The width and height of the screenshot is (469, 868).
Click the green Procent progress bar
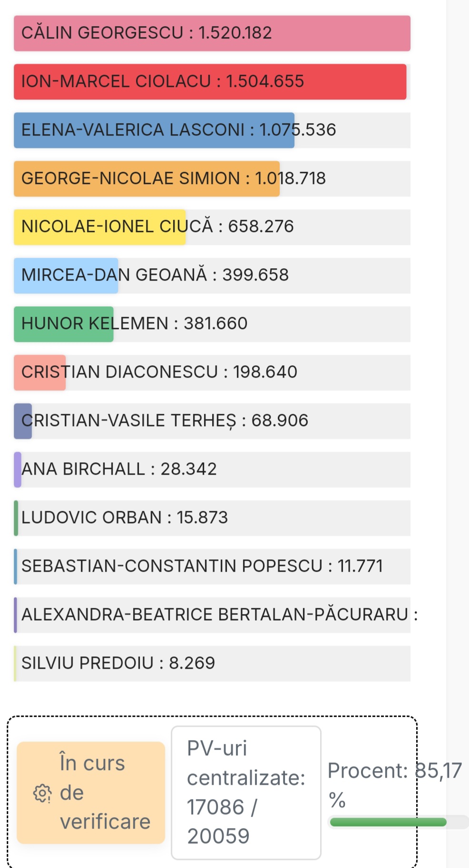point(388,822)
